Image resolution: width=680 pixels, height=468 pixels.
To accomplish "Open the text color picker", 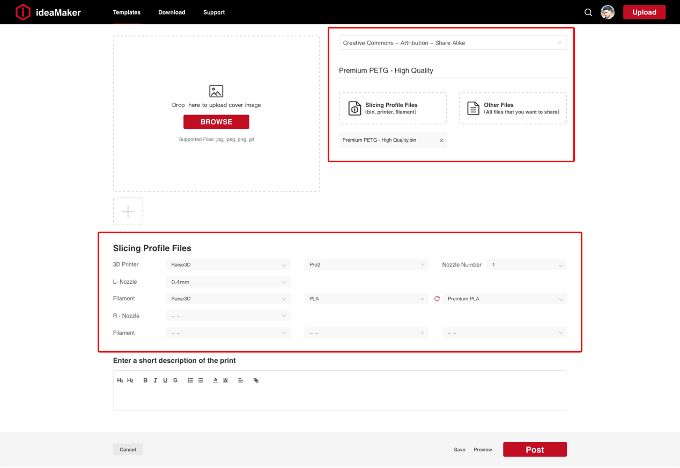I will (216, 380).
